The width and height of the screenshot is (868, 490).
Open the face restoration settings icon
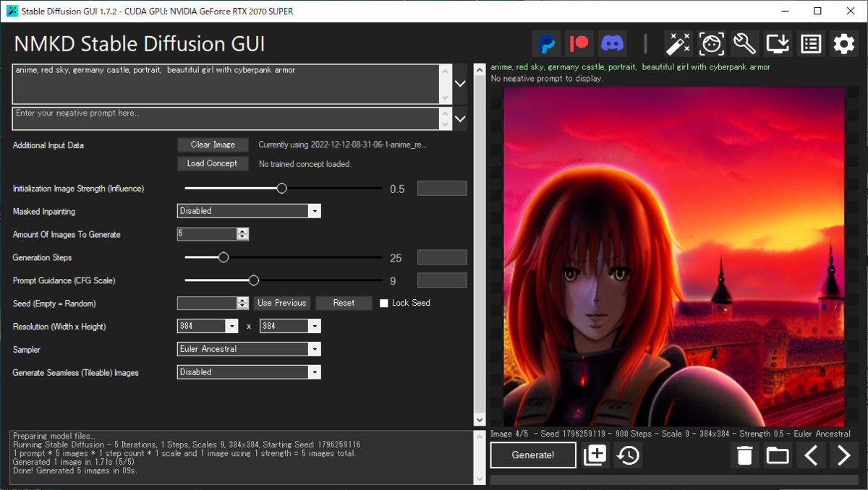(712, 44)
